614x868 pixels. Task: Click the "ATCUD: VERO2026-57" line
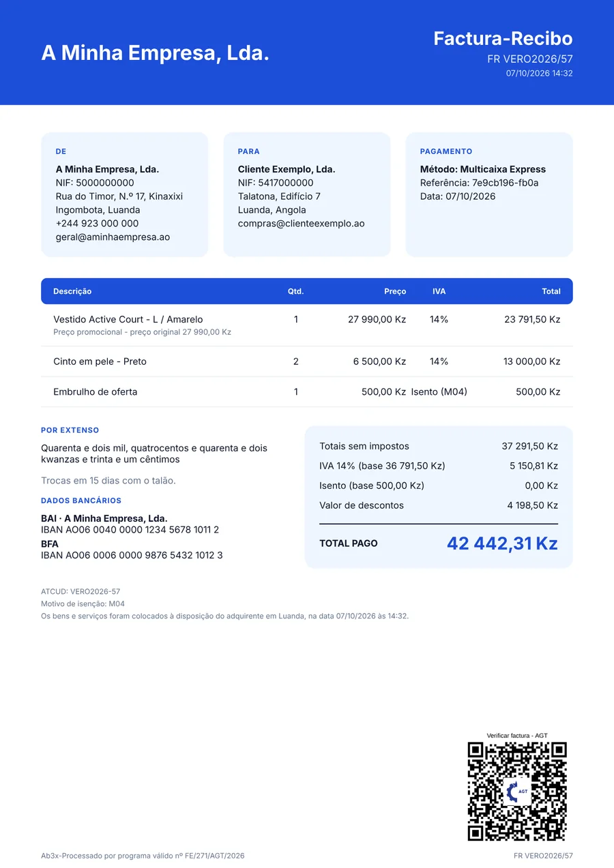(x=81, y=592)
